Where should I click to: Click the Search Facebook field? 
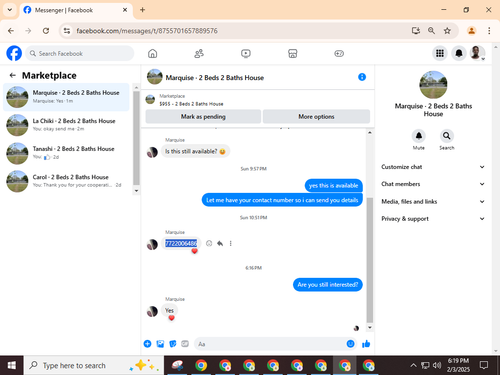(80, 53)
